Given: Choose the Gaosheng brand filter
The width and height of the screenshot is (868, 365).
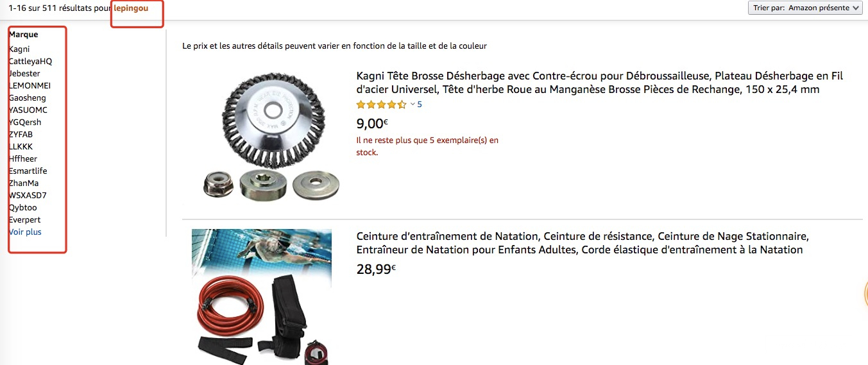Looking at the screenshot, I should coord(27,98).
